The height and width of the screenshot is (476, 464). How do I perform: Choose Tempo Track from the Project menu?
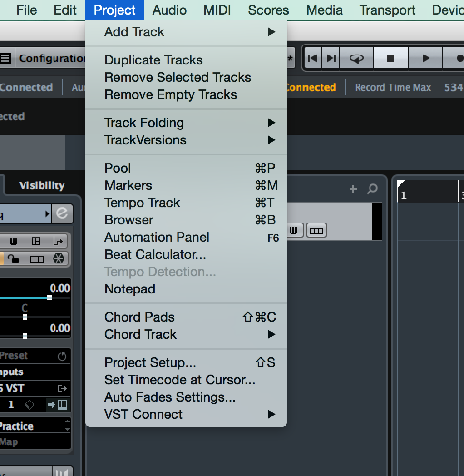point(142,203)
